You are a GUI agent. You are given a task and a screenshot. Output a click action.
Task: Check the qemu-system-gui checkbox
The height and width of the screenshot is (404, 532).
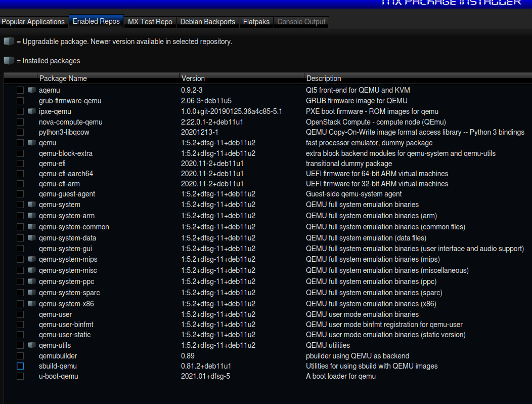pos(20,249)
